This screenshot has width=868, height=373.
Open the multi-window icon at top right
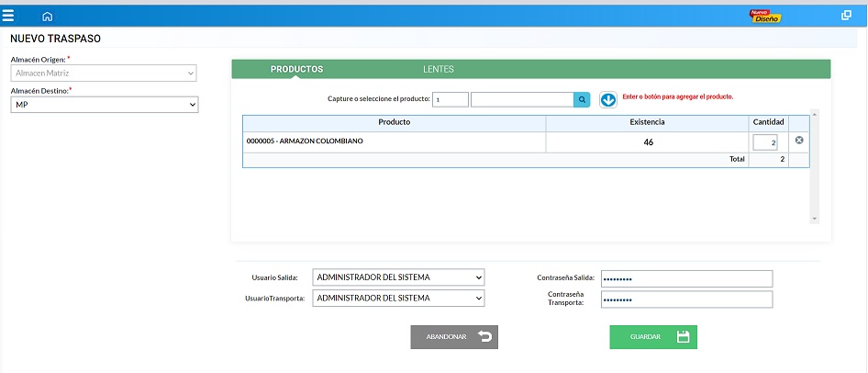point(846,16)
